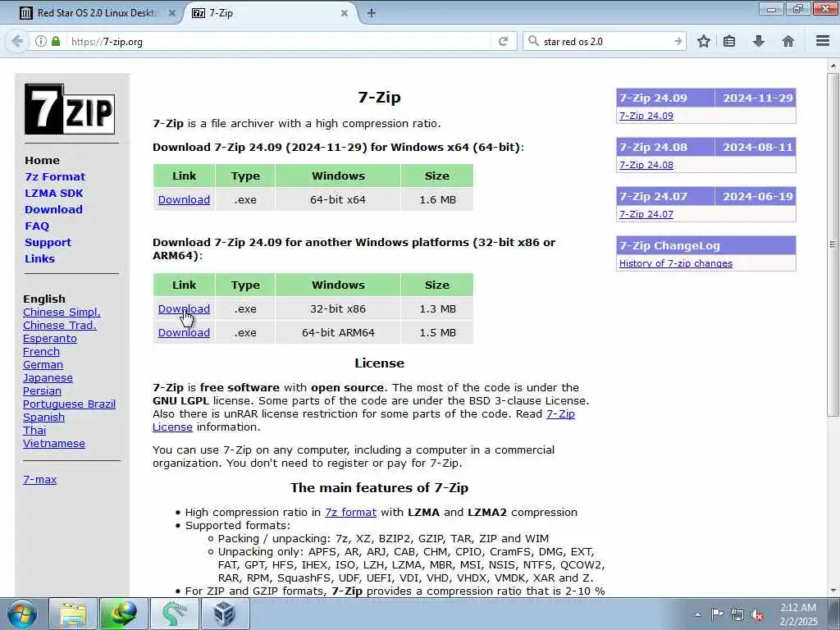
Task: Show bookmarks list icon
Action: pyautogui.click(x=729, y=41)
